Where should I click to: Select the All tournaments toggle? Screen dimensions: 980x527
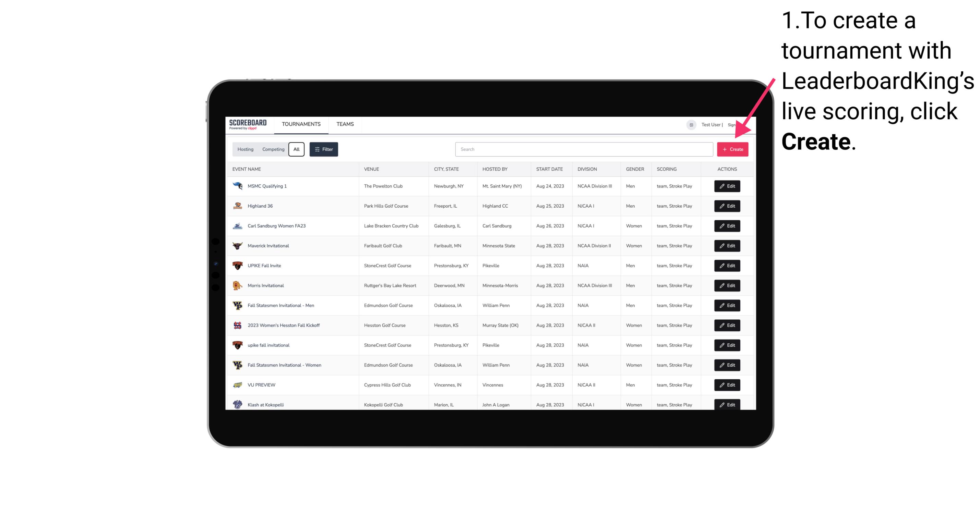[296, 149]
